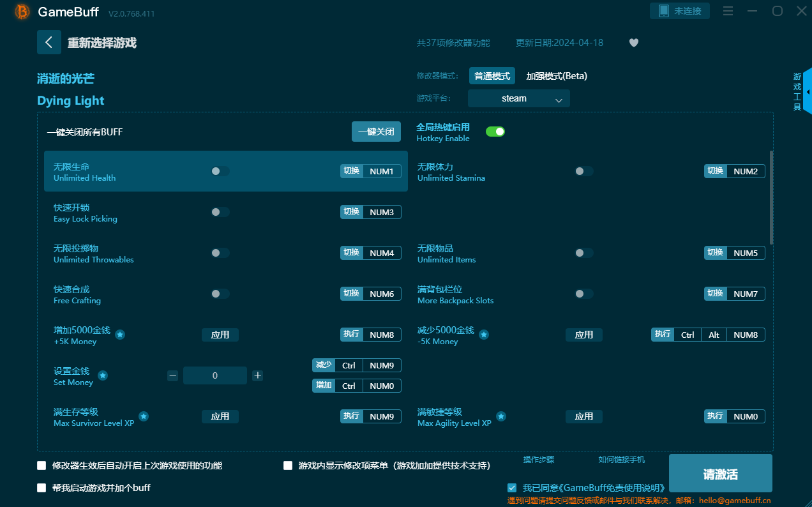Toggle Unlimited Items switch
Image resolution: width=812 pixels, height=507 pixels.
[583, 253]
